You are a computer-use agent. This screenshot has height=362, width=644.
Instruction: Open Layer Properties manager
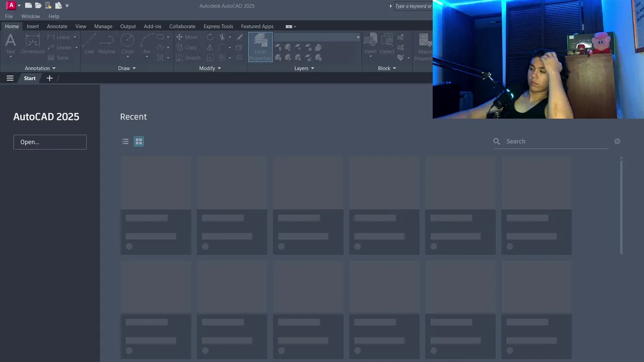260,47
